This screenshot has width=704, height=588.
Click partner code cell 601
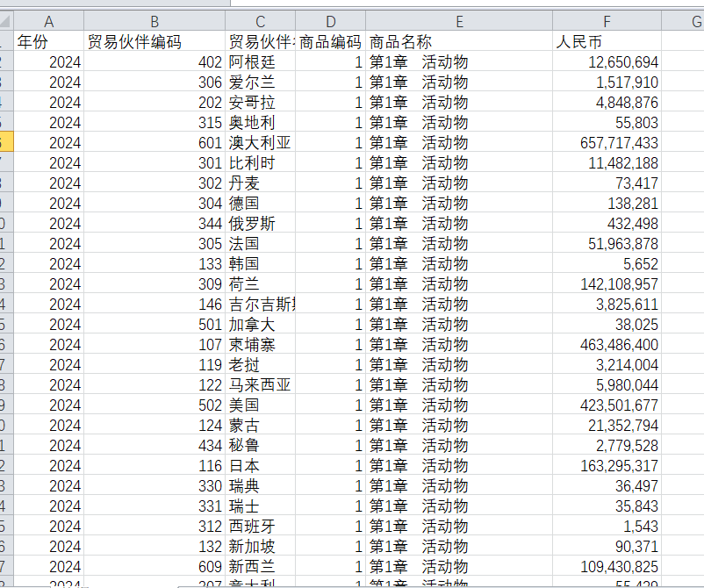[x=154, y=142]
